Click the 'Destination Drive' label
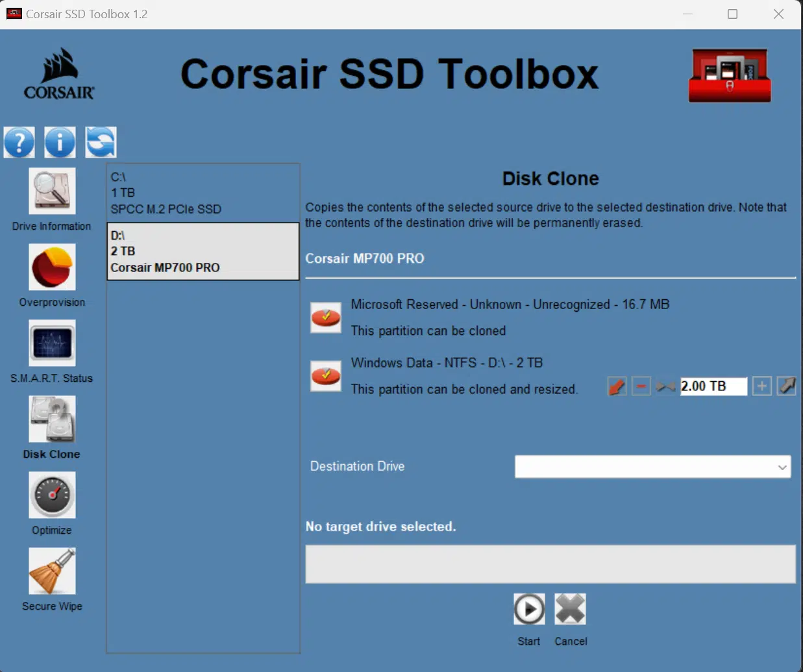 [x=358, y=466]
